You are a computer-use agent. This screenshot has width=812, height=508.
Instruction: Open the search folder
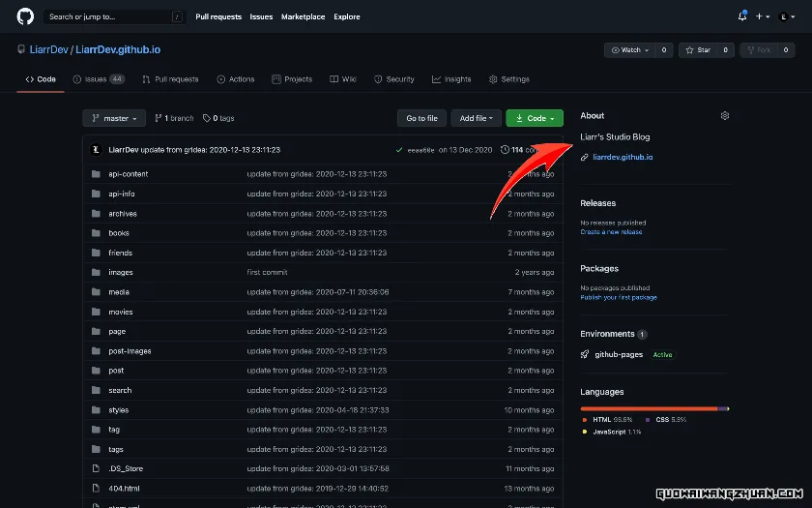(x=120, y=390)
